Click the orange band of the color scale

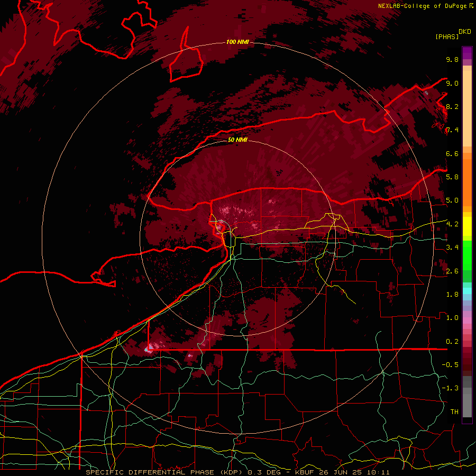pyautogui.click(x=467, y=179)
